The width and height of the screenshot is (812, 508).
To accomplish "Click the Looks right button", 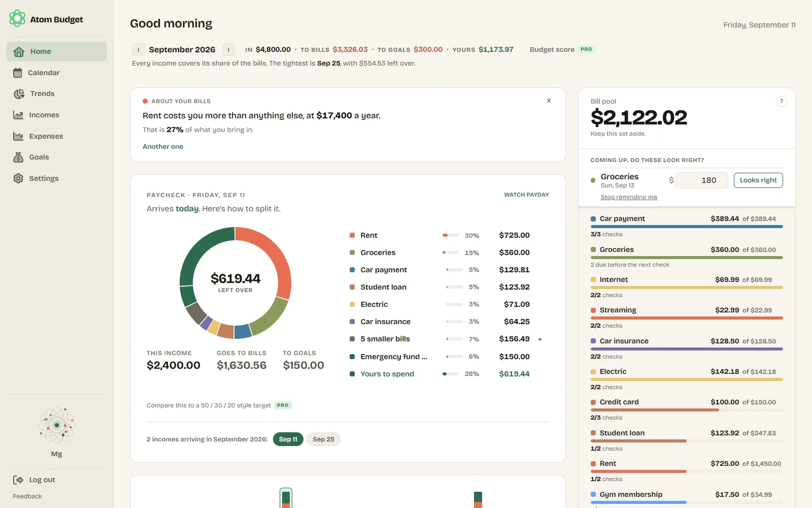I will pyautogui.click(x=758, y=180).
